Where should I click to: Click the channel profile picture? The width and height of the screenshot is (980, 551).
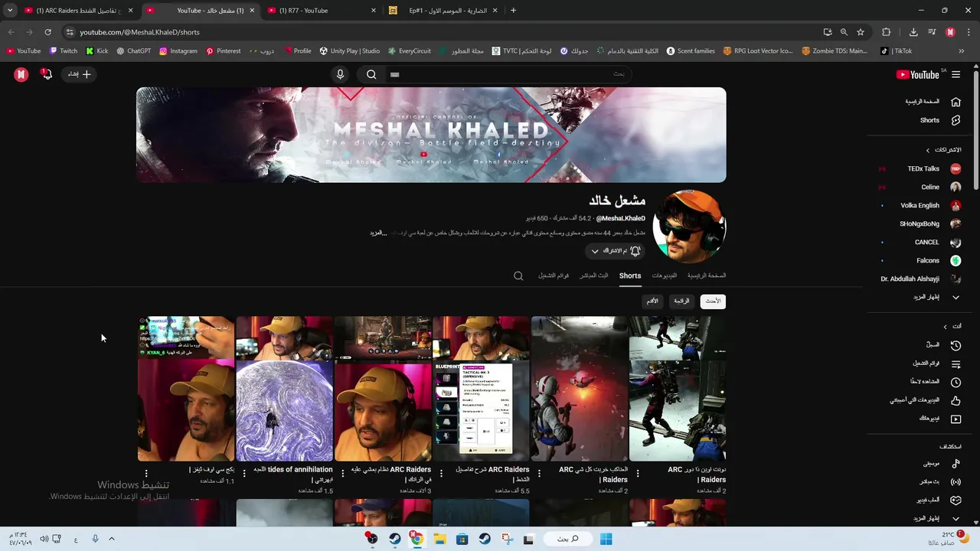pos(689,227)
